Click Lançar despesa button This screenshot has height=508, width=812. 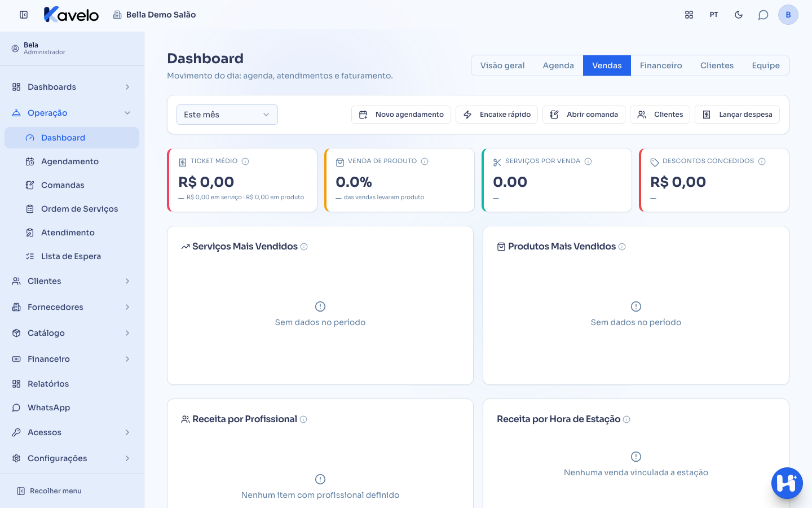click(x=738, y=115)
